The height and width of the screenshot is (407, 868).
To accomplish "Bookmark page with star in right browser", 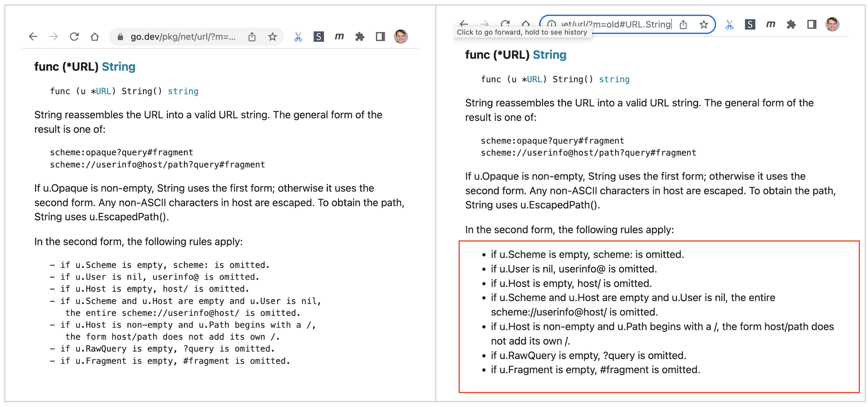I will coord(703,24).
